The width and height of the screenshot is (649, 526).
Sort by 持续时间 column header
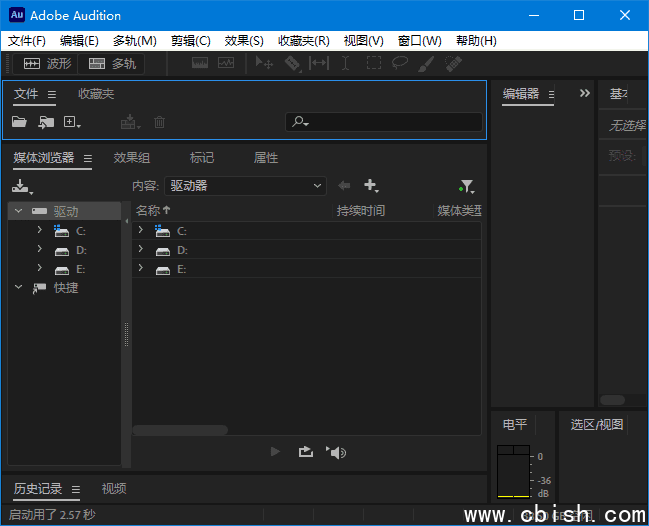coord(361,211)
